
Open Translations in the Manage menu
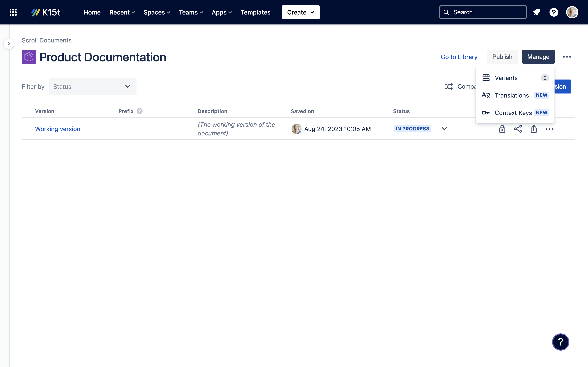coord(512,95)
